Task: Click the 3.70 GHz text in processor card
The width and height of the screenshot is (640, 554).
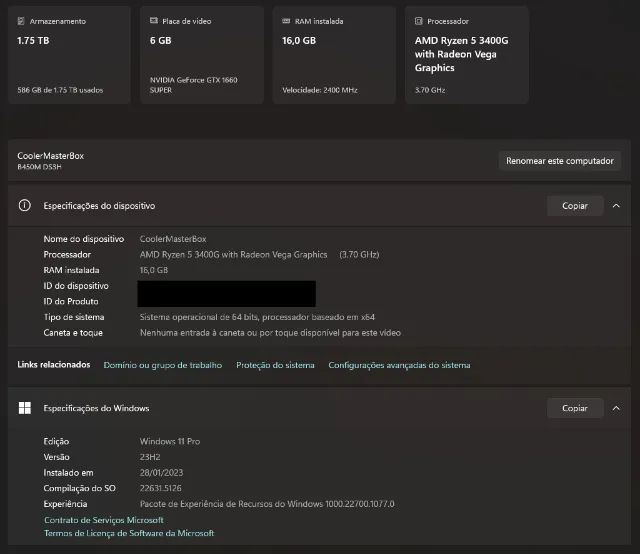Action: point(430,90)
